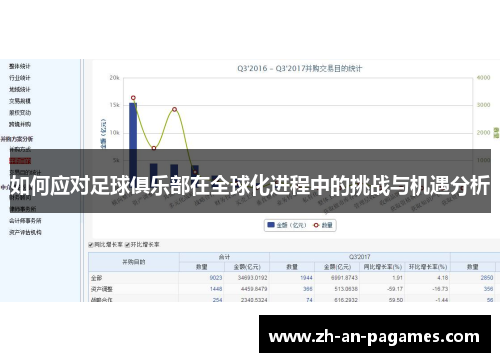Viewport: 500px width, 362px height.
Task: Toggle the 同比增长率 checkbox
Action: [91, 245]
